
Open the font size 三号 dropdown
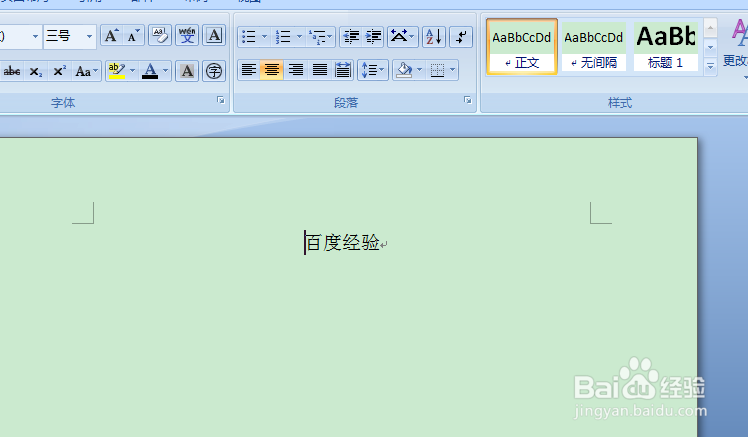pos(89,36)
